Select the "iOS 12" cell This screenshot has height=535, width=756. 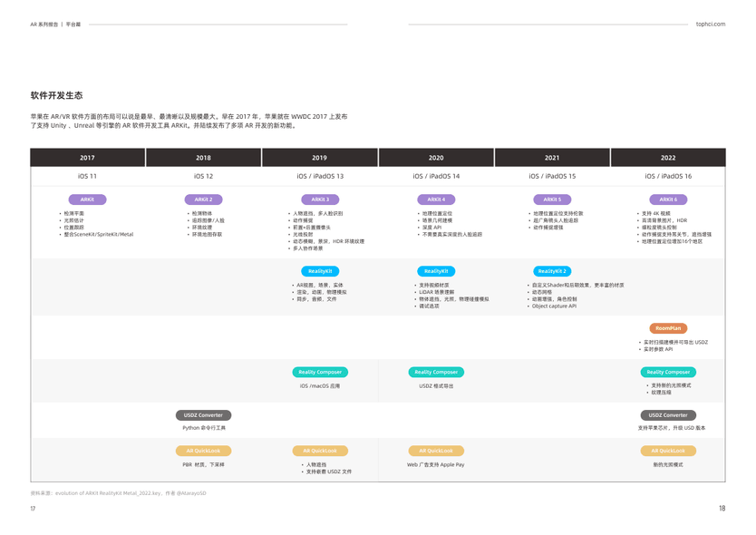click(203, 176)
